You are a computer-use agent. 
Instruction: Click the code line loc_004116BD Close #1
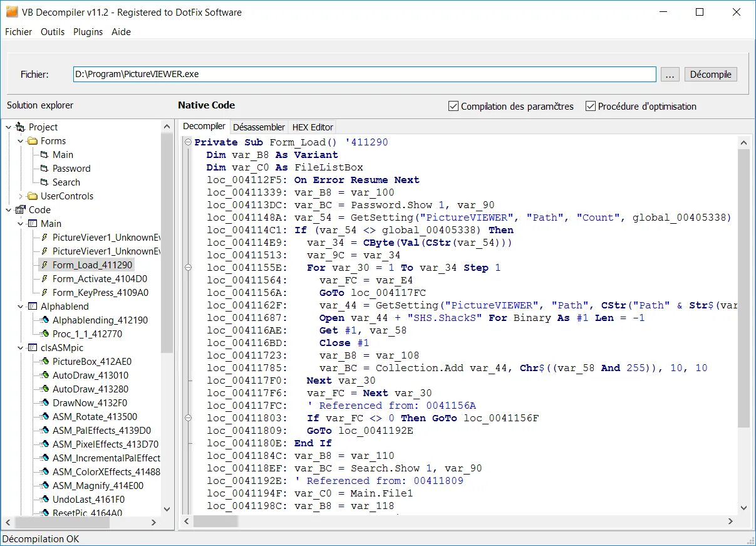(x=288, y=343)
